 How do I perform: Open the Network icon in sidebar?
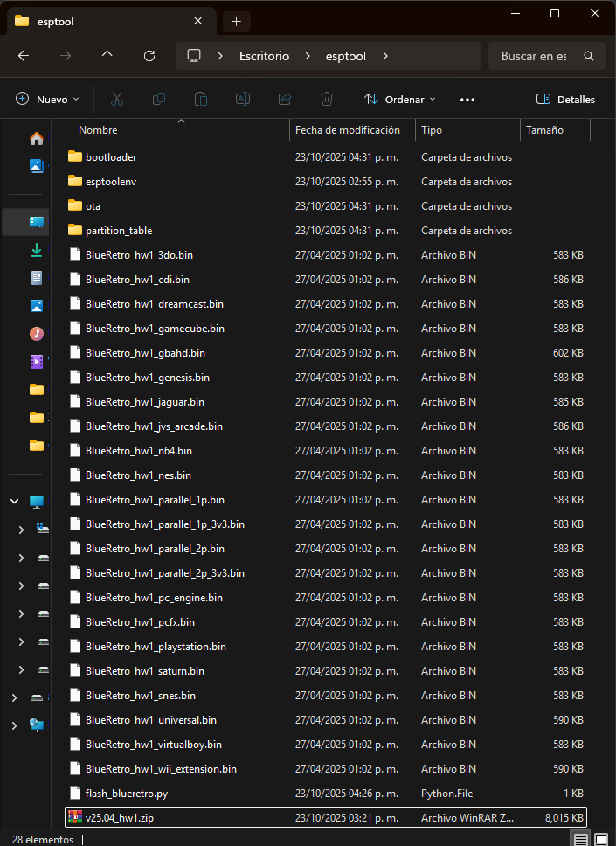pyautogui.click(x=37, y=725)
